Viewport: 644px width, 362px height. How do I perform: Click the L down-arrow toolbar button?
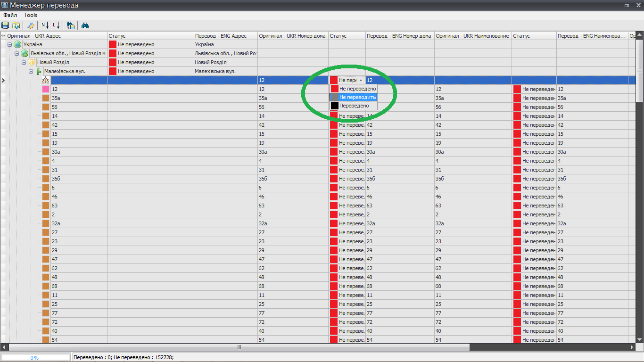coord(56,25)
